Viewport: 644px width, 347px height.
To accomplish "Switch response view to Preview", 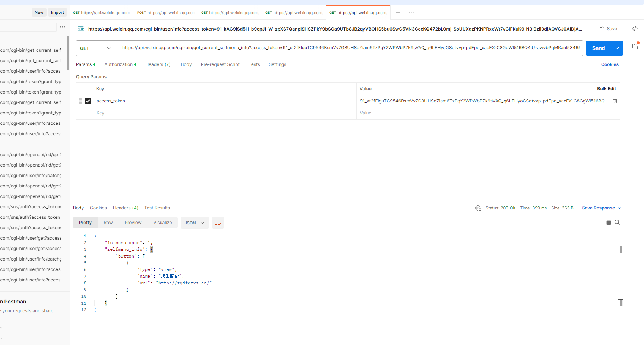I will 133,223.
